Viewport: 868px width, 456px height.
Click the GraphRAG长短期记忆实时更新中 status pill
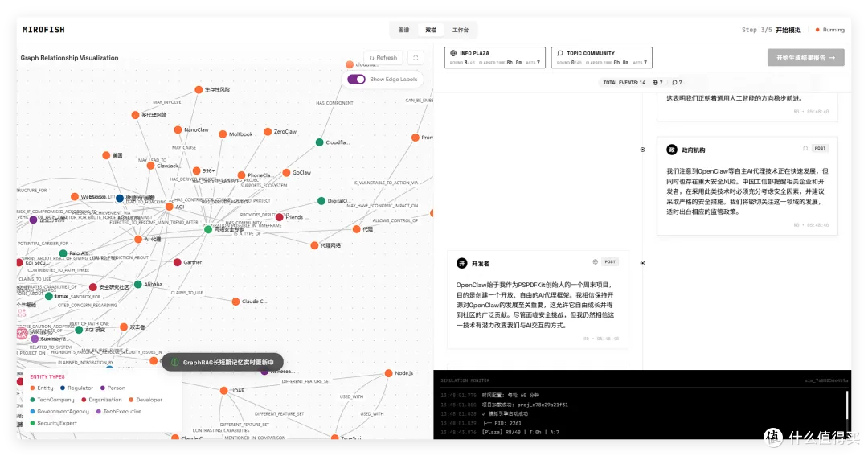pos(223,363)
